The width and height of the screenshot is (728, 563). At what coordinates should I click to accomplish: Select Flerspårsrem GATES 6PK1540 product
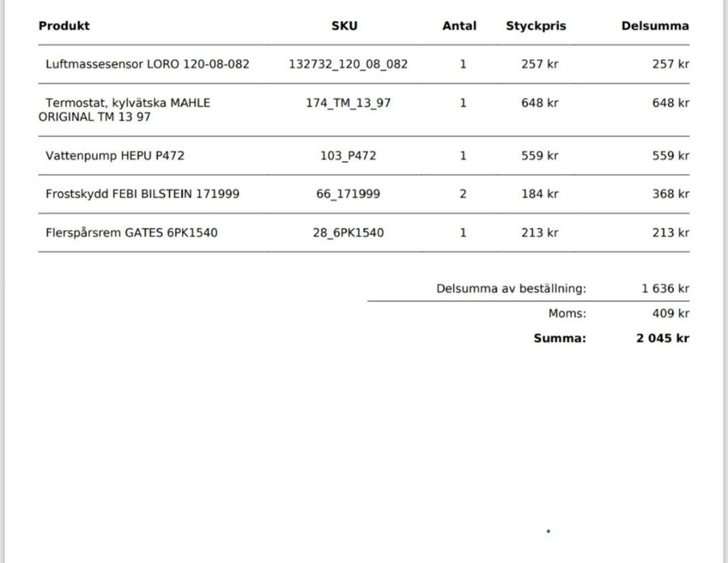131,232
